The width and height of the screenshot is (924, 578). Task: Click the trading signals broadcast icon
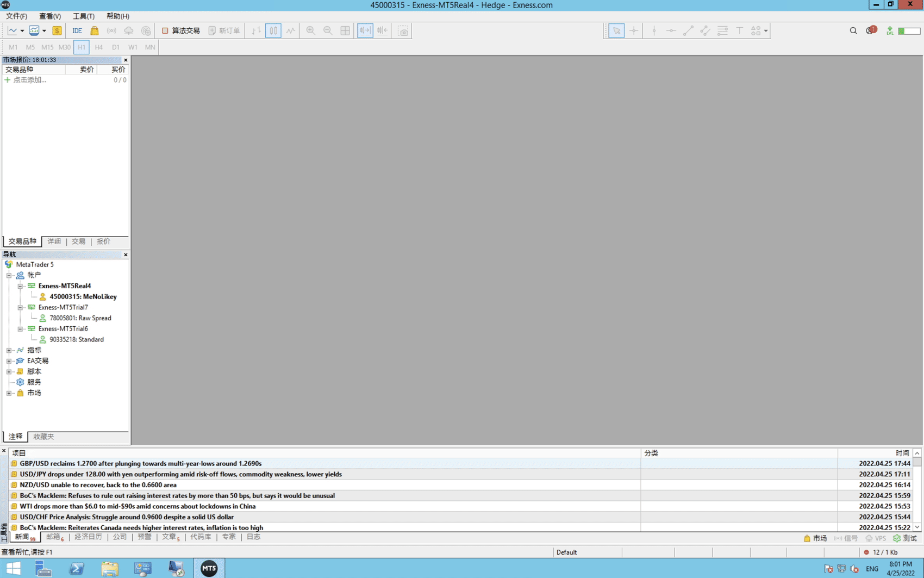tap(111, 31)
